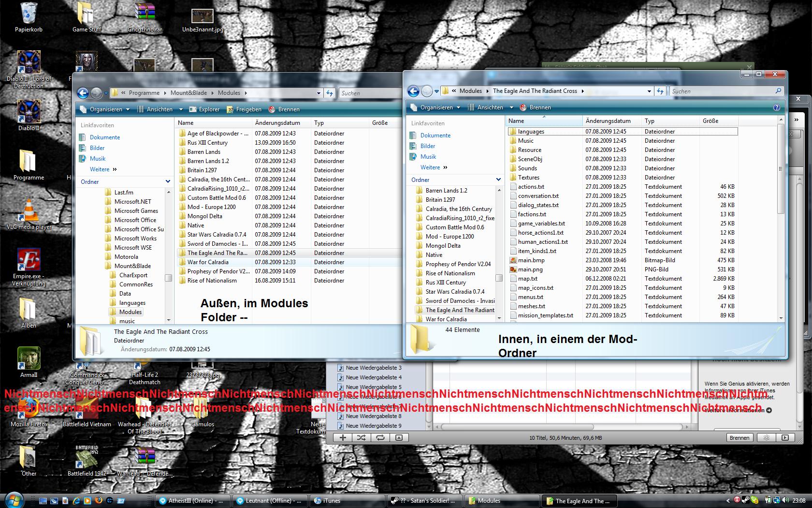Toggle shuffle button in iTunes

(x=361, y=437)
